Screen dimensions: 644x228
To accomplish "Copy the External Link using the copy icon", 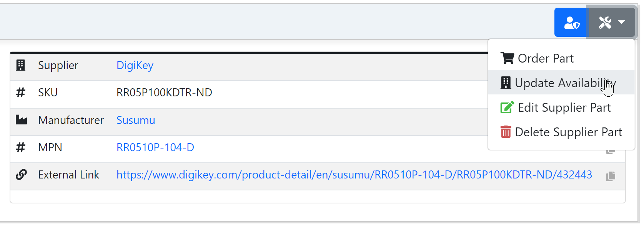I will (x=611, y=176).
